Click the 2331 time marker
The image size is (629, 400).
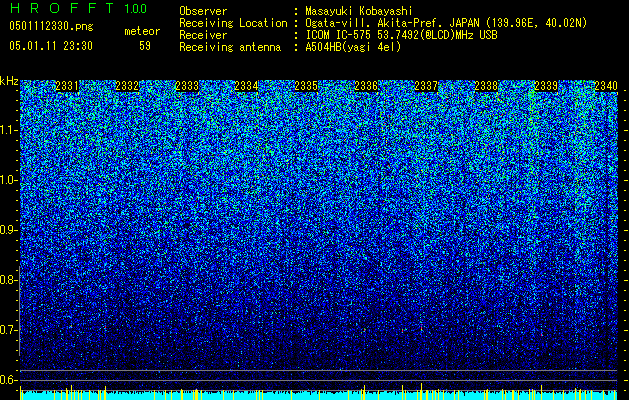pos(67,86)
